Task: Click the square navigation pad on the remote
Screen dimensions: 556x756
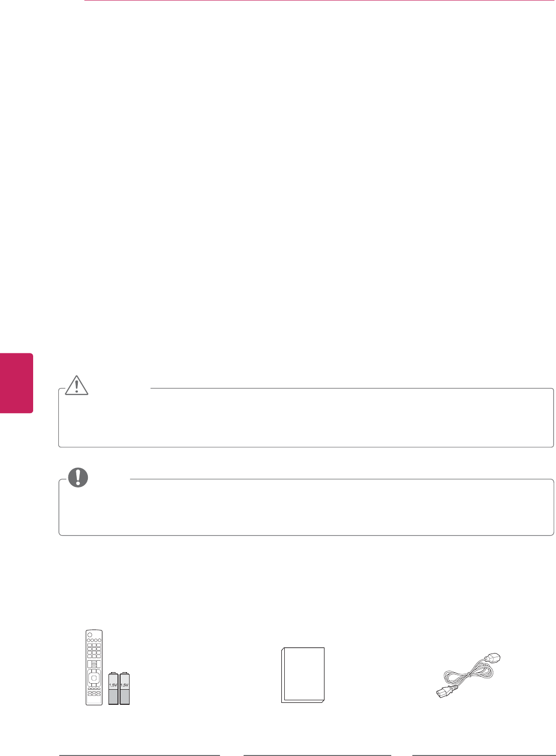Action: (94, 679)
